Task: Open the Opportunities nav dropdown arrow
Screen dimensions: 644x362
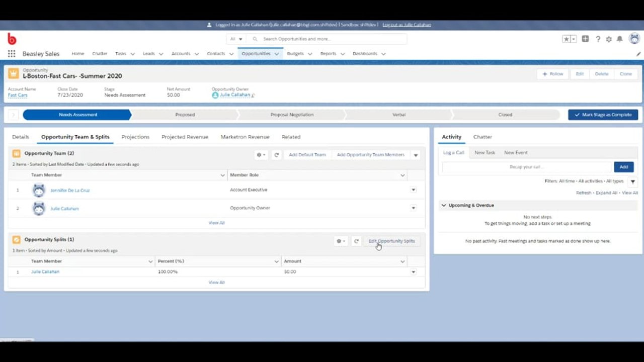Action: (x=277, y=54)
